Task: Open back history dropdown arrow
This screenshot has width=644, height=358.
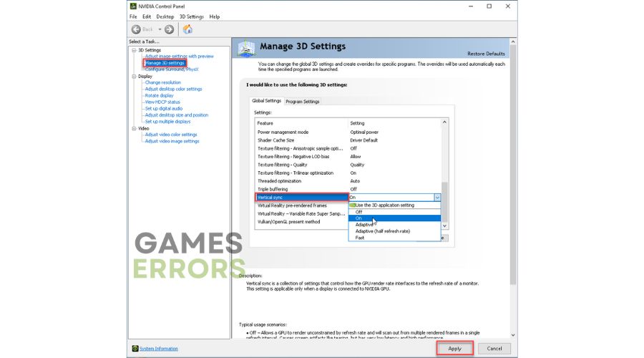Action: [x=160, y=29]
